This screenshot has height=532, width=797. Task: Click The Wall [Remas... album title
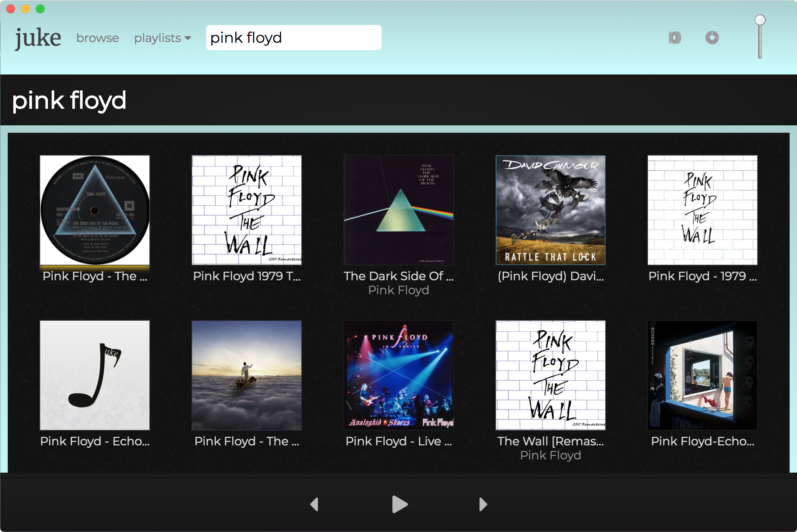(550, 441)
